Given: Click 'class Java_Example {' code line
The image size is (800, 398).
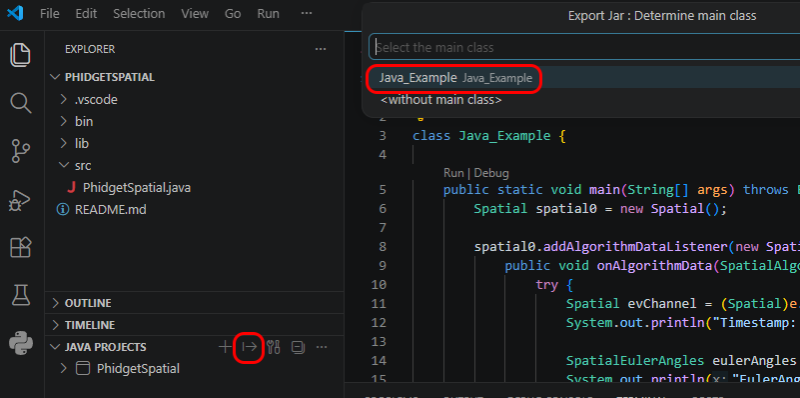Looking at the screenshot, I should (x=489, y=136).
